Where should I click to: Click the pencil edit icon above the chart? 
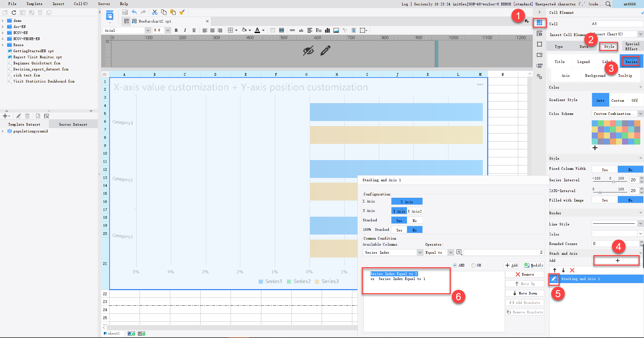pyautogui.click(x=324, y=51)
